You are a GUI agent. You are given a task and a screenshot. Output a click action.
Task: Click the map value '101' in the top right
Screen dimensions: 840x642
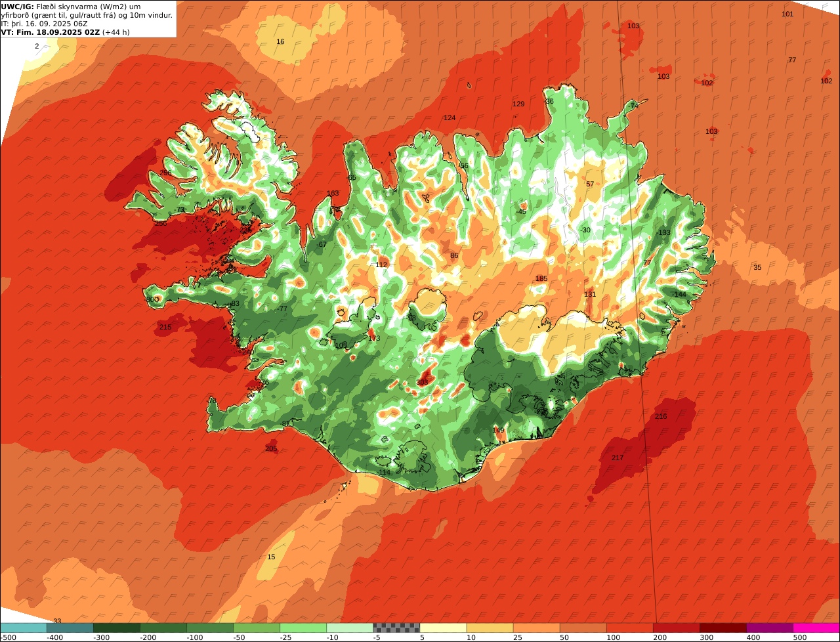pos(787,14)
